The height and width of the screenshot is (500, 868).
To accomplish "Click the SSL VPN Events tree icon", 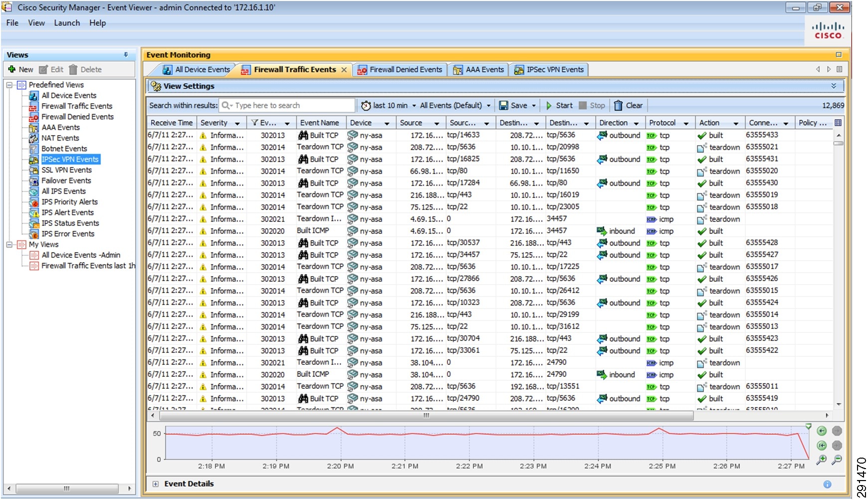I will pos(33,170).
